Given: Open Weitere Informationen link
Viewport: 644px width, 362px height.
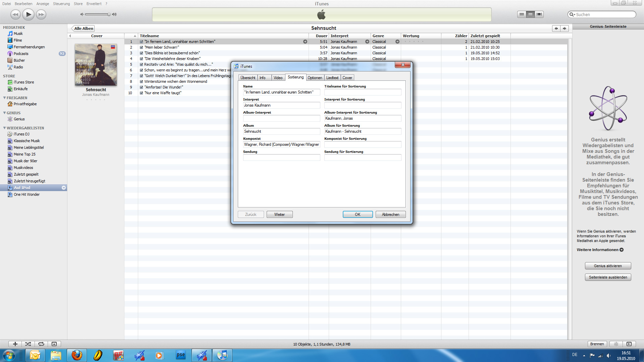Looking at the screenshot, I should (600, 250).
